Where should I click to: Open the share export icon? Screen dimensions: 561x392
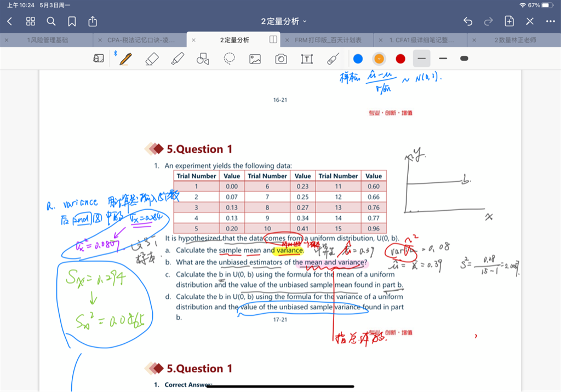(93, 21)
